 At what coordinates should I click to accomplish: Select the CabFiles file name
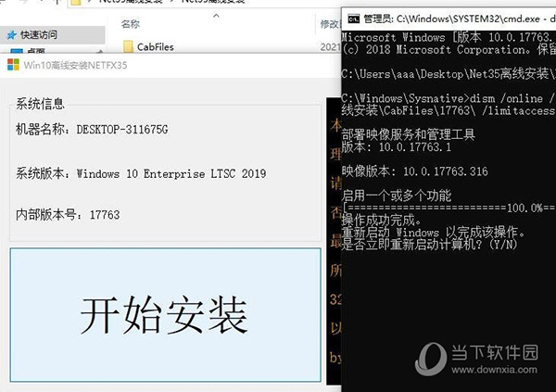(x=156, y=47)
